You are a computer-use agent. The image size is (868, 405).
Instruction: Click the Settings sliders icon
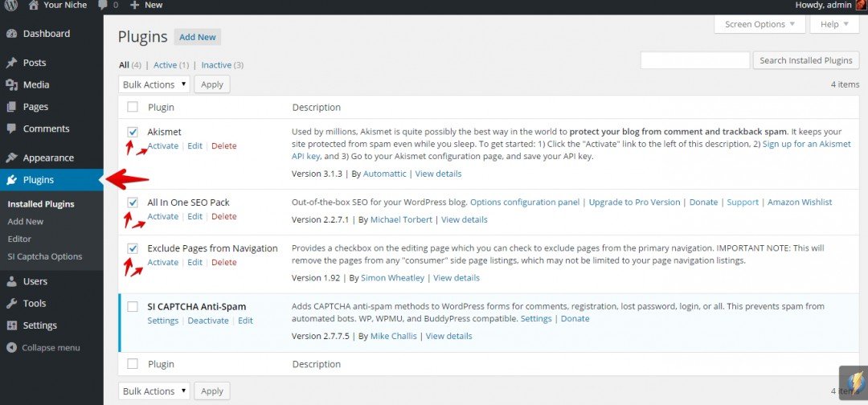[11, 325]
